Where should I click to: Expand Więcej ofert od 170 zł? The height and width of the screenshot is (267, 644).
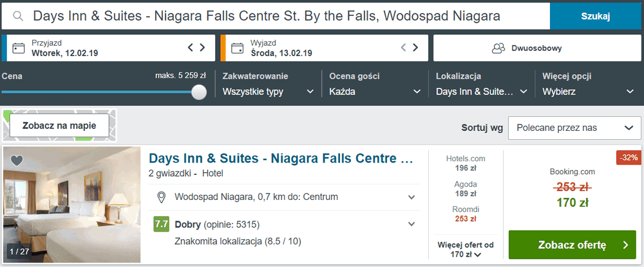[466, 250]
